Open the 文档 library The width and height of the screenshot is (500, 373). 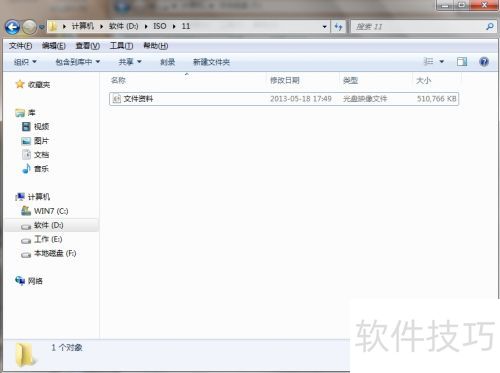[41, 155]
